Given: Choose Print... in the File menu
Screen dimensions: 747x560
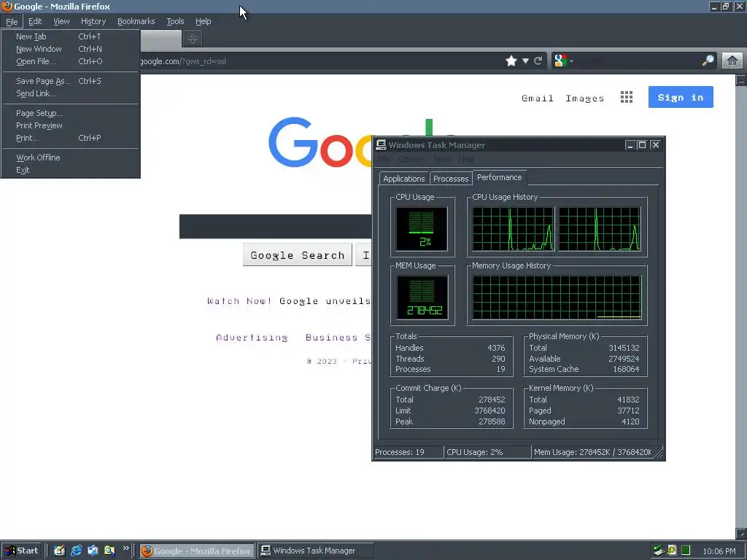Looking at the screenshot, I should pos(71,138).
